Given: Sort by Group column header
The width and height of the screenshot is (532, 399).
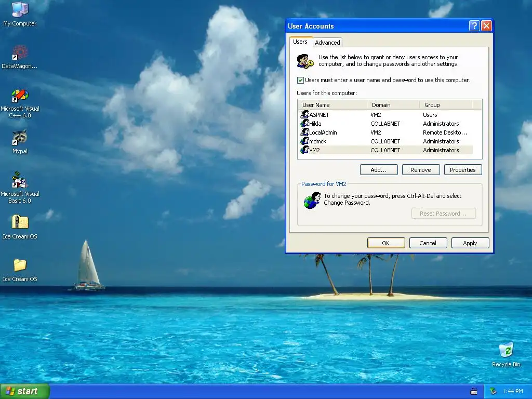Looking at the screenshot, I should (446, 105).
